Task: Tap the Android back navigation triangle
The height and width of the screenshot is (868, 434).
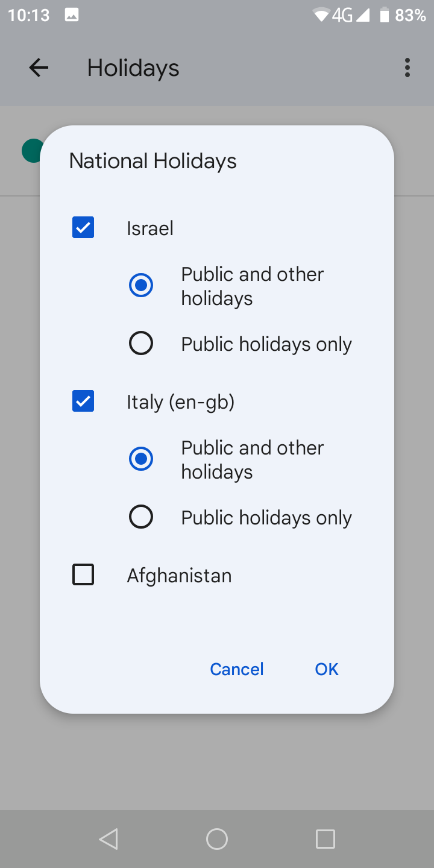Action: pos(108,838)
